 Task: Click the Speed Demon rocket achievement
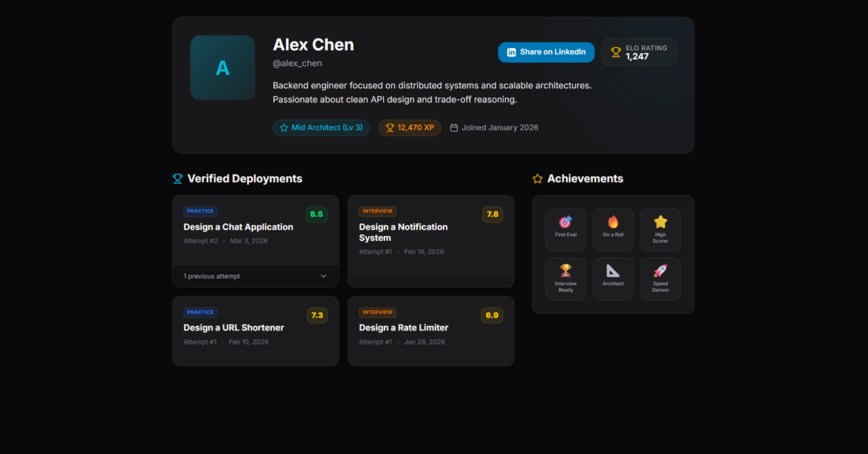pyautogui.click(x=660, y=278)
